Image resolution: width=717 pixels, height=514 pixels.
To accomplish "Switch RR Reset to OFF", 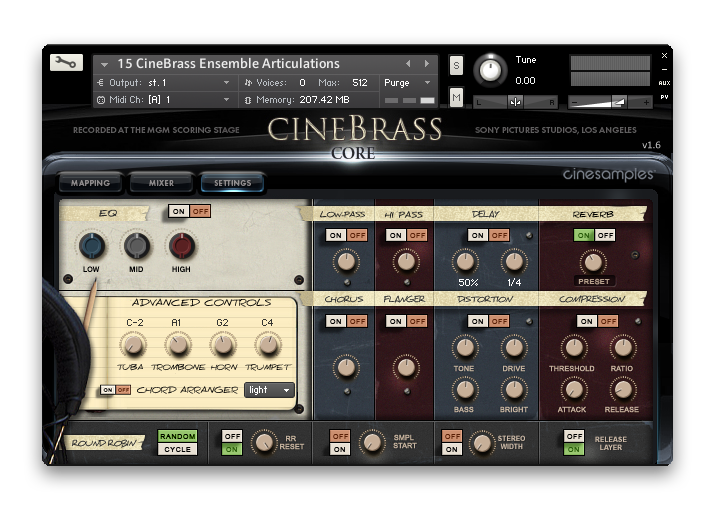I will (232, 436).
